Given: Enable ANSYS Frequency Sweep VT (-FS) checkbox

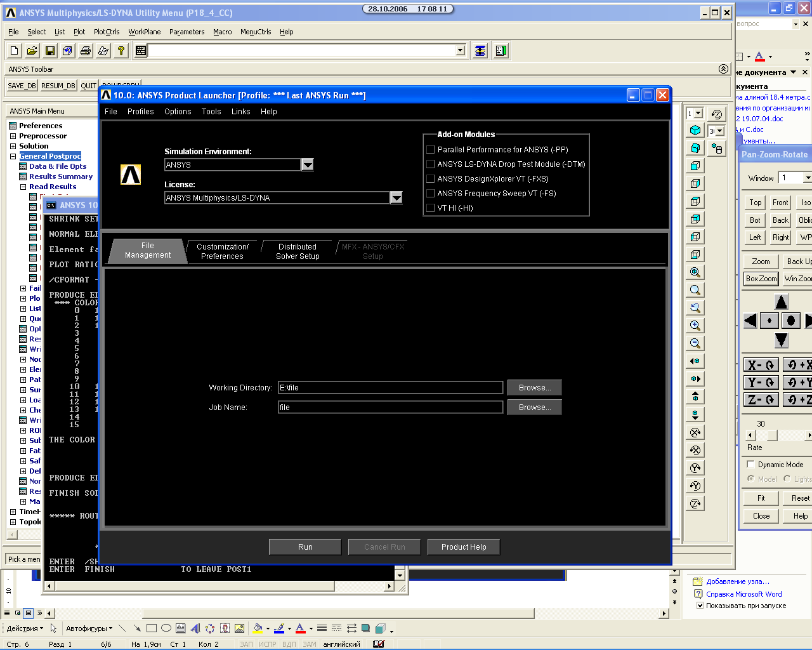Looking at the screenshot, I should pos(431,194).
